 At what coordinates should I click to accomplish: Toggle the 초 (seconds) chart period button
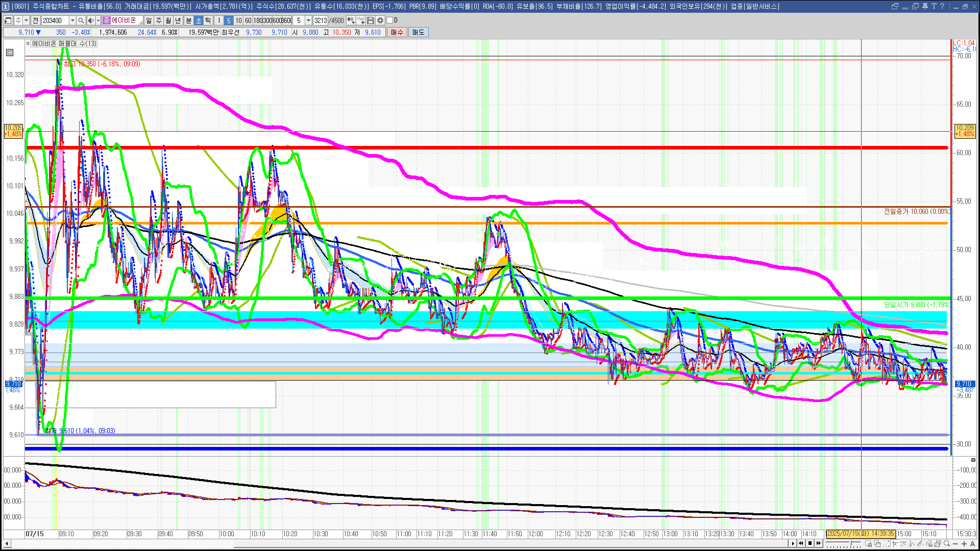(199, 20)
